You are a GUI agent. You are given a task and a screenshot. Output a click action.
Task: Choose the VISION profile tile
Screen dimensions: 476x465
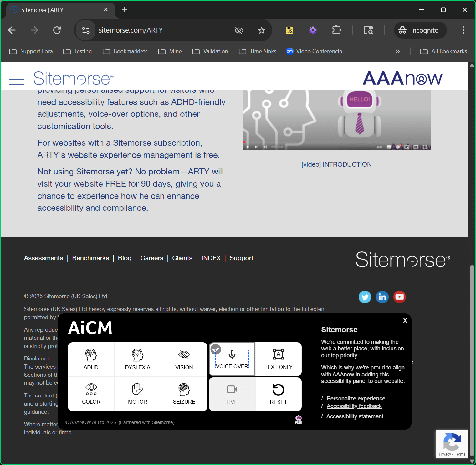tap(184, 359)
